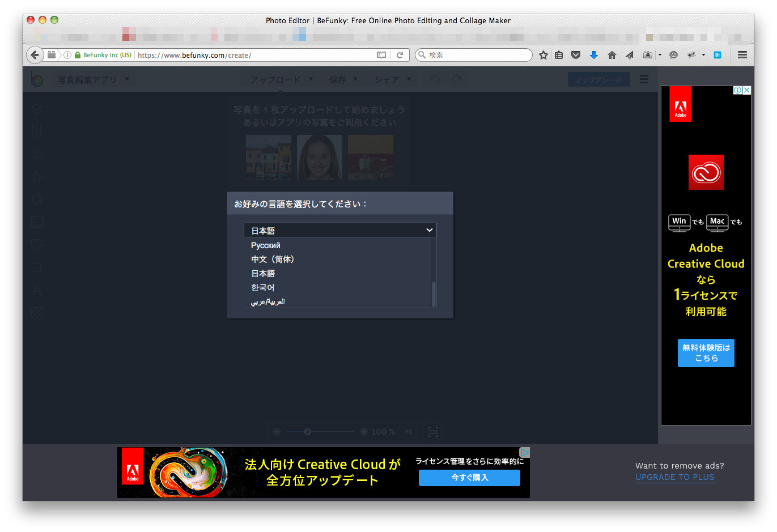Click the Fit zoom button
The height and width of the screenshot is (532, 777).
409,432
